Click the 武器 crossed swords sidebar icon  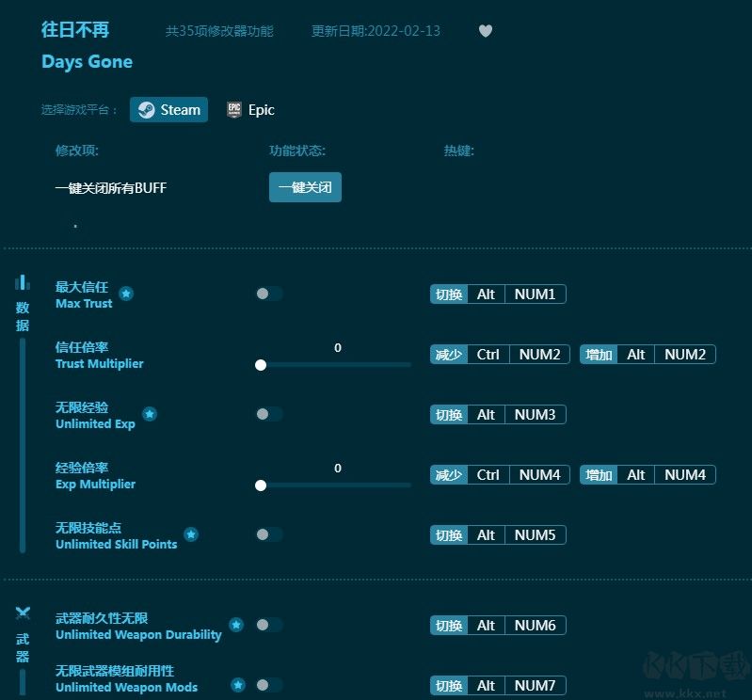click(x=23, y=613)
